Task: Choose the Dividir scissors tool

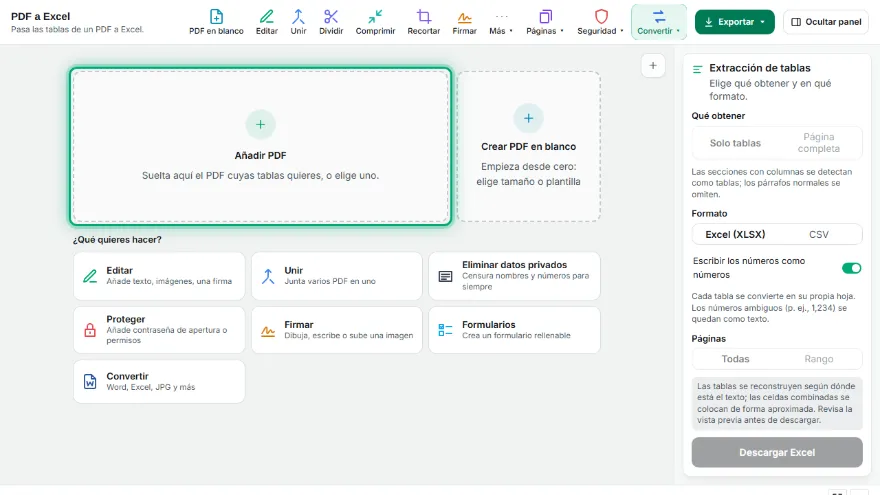Action: pyautogui.click(x=331, y=22)
